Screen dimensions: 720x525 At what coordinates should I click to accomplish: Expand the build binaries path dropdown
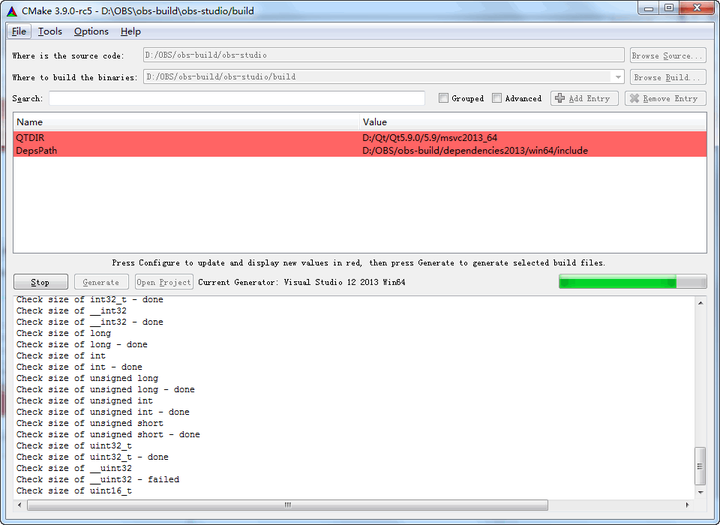coord(618,77)
